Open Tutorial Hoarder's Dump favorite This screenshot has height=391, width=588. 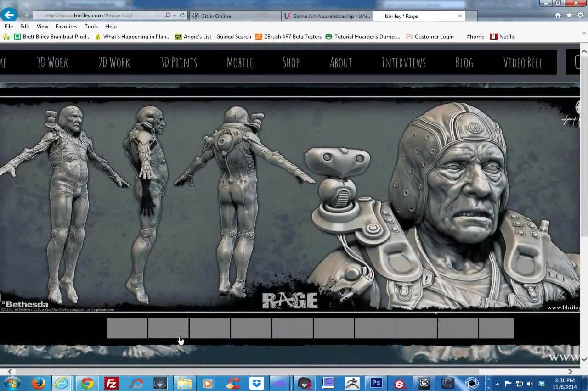click(x=363, y=37)
